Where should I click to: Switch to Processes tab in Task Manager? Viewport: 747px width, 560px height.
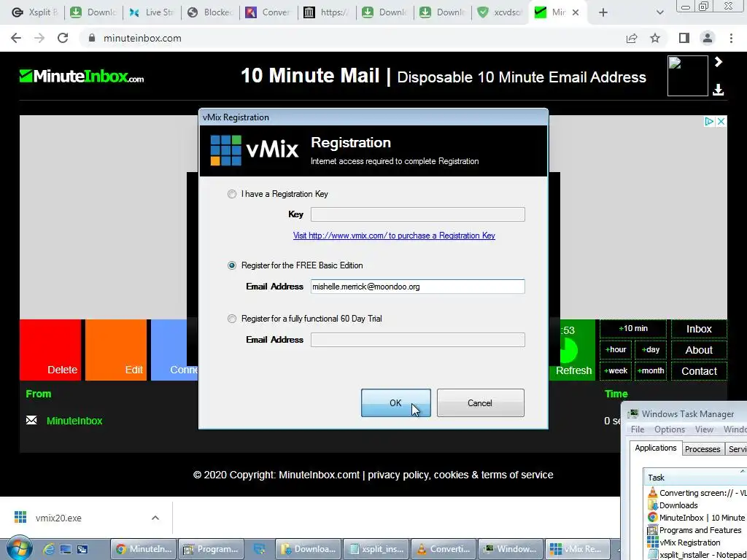(x=703, y=449)
